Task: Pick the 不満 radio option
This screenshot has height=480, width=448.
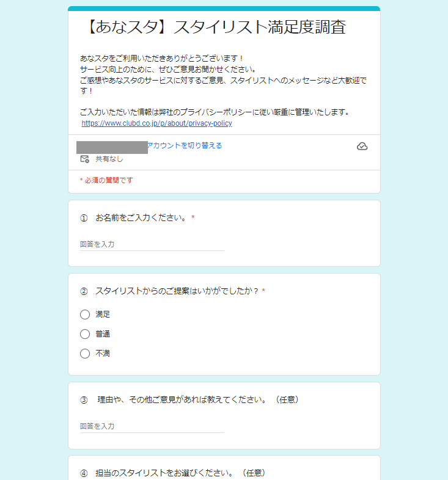Action: click(x=85, y=354)
